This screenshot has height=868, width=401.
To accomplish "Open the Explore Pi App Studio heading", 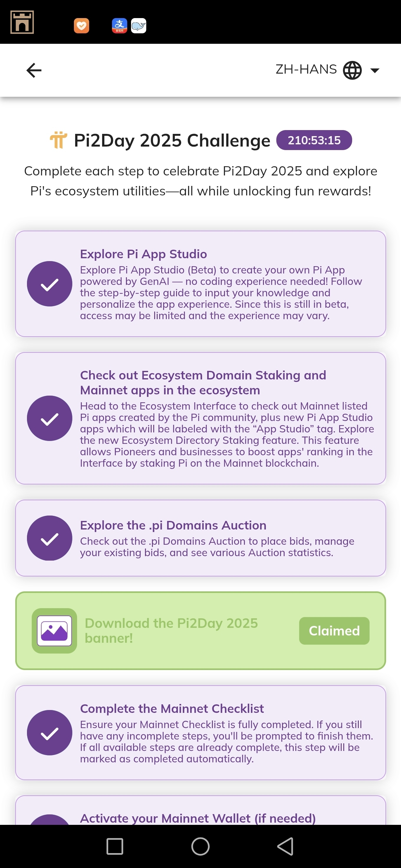I will click(143, 254).
